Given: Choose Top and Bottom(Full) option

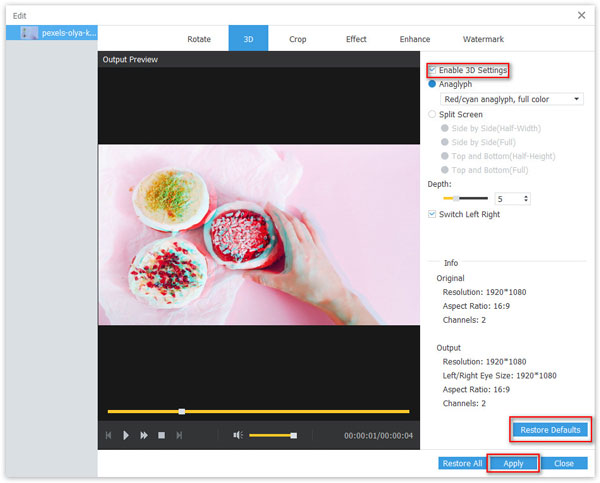Looking at the screenshot, I should click(x=444, y=170).
